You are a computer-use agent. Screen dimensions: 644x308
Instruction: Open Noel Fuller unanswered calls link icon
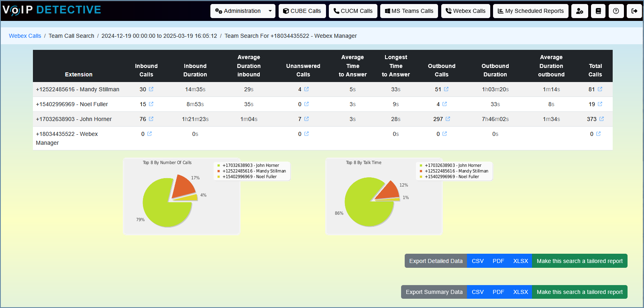click(x=306, y=104)
